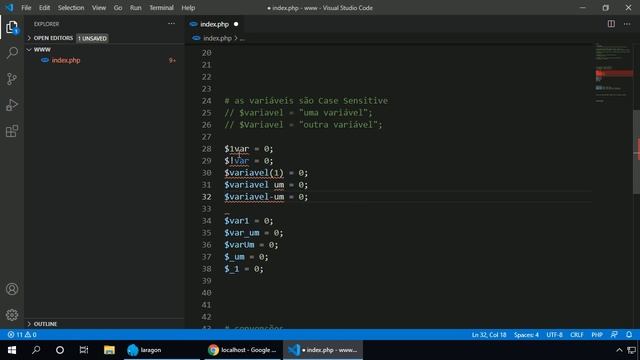This screenshot has height=360, width=640.
Task: Open the Edit menu
Action: point(44,8)
